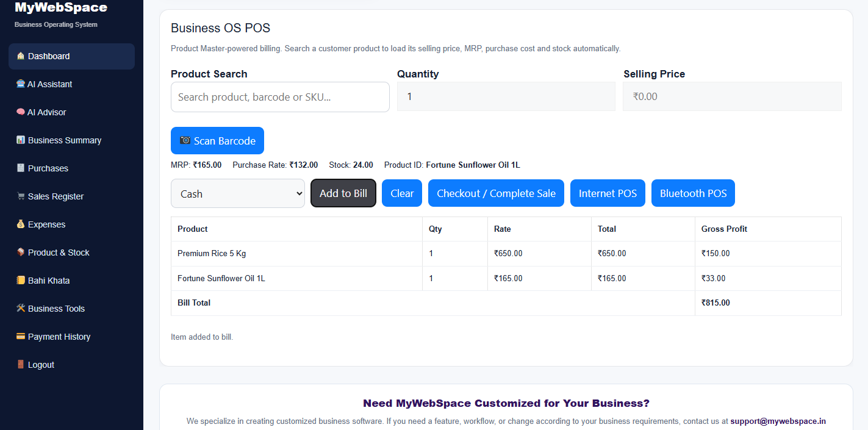
Task: Focus the Product Search input field
Action: click(x=280, y=97)
